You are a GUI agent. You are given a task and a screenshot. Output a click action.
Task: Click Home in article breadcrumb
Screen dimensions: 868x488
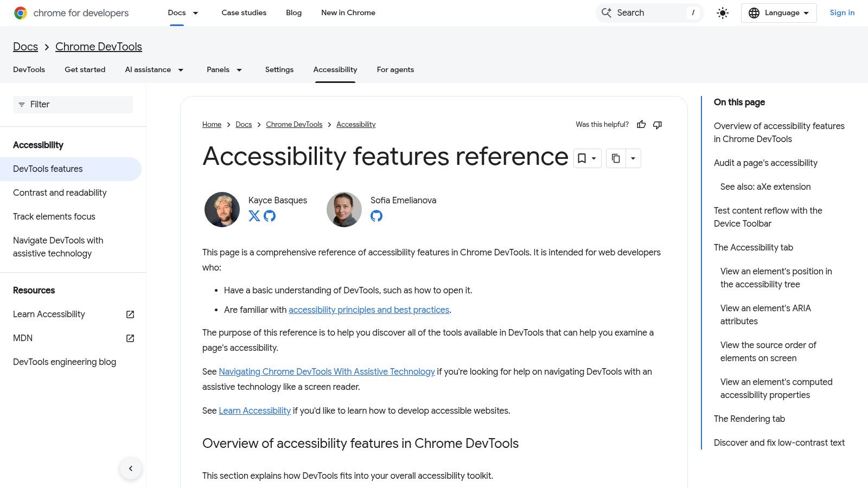tap(212, 125)
